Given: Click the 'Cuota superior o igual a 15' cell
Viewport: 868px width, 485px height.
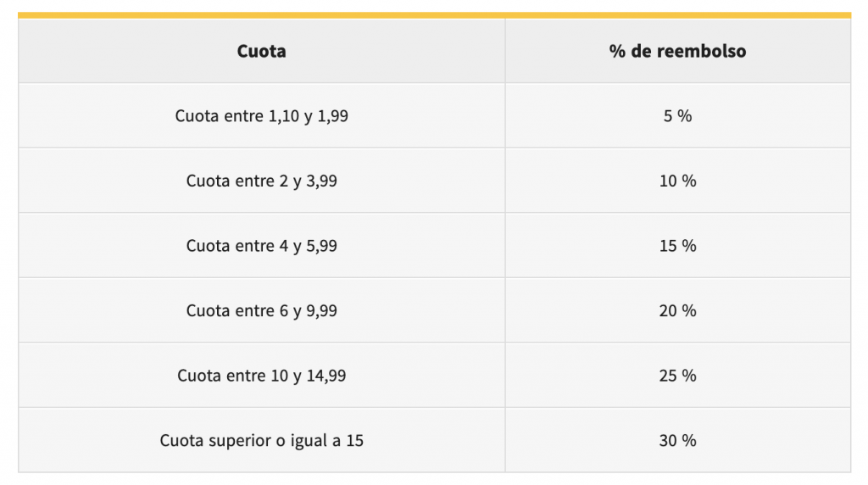Looking at the screenshot, I should [261, 441].
